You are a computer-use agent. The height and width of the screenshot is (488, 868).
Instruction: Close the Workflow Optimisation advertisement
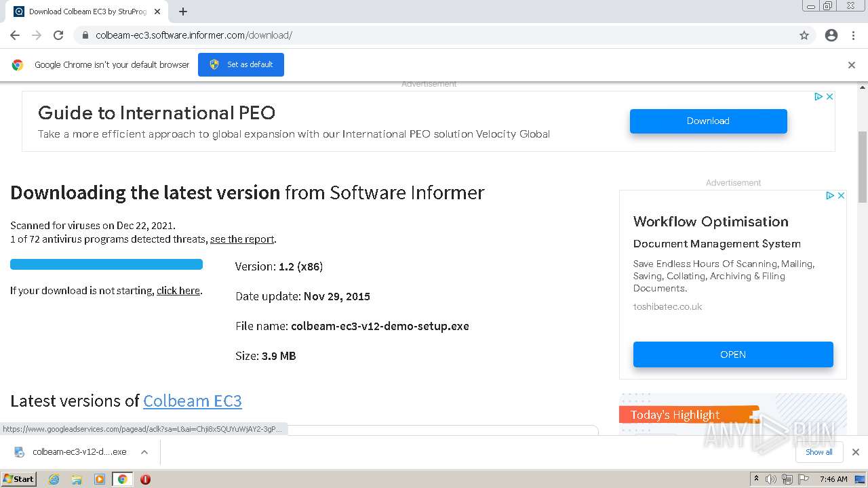point(841,196)
